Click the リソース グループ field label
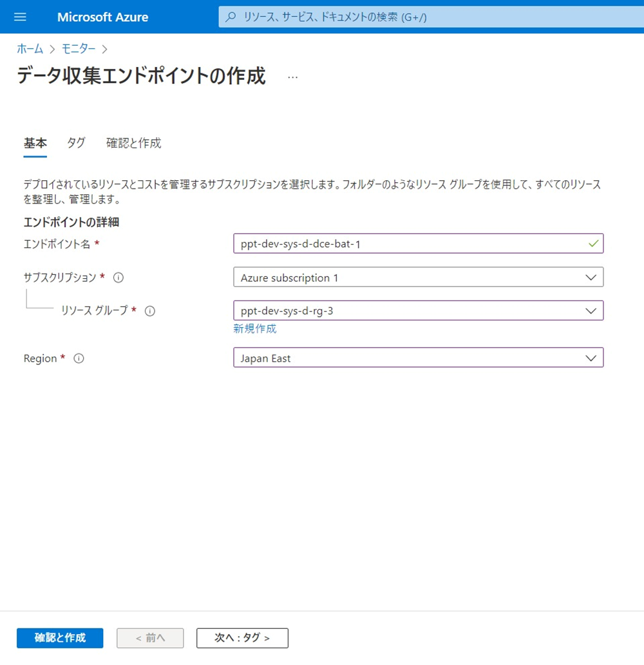The height and width of the screenshot is (665, 644). (x=94, y=310)
